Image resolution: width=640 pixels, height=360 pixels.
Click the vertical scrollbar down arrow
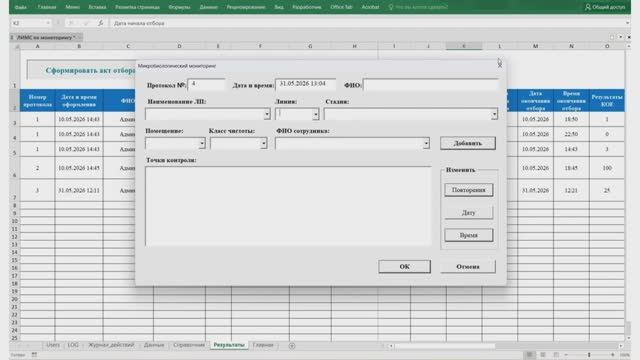(x=628, y=338)
